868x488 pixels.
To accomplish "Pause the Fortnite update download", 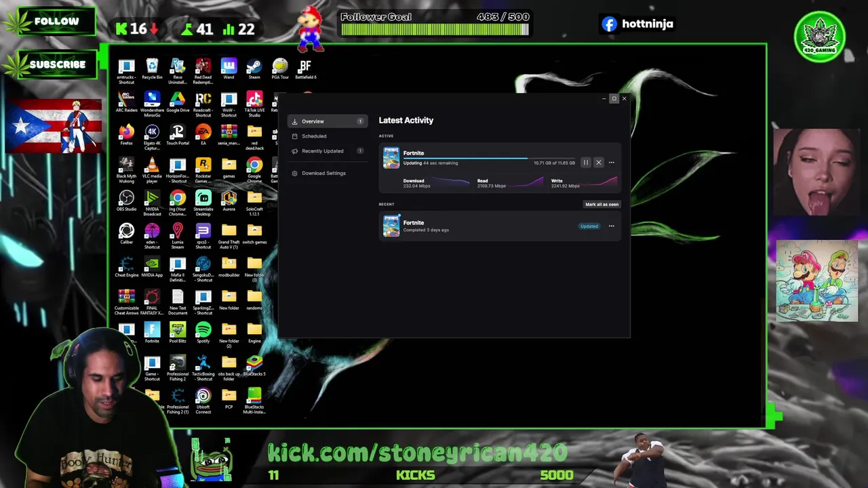I will (x=586, y=163).
